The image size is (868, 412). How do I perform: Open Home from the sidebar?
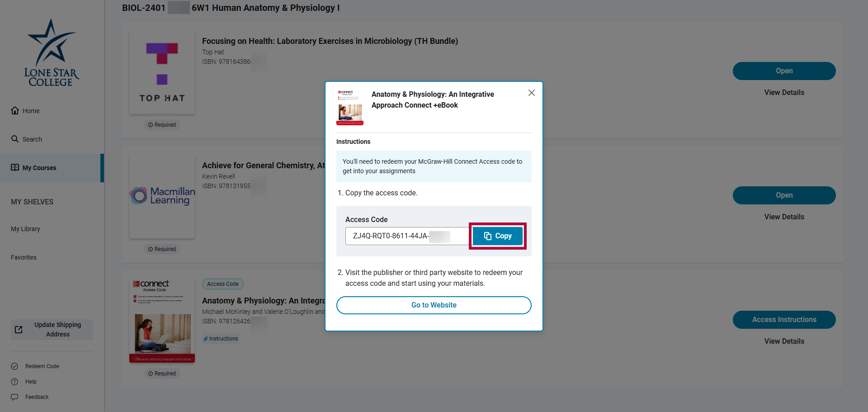point(25,111)
